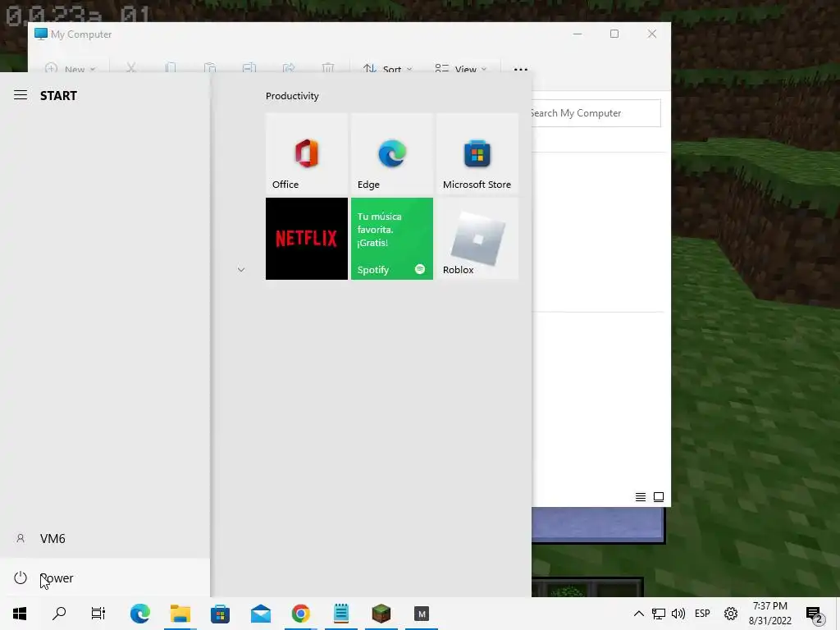Click the Delete icon in My Computer toolbar
This screenshot has height=630, width=840.
pos(328,68)
